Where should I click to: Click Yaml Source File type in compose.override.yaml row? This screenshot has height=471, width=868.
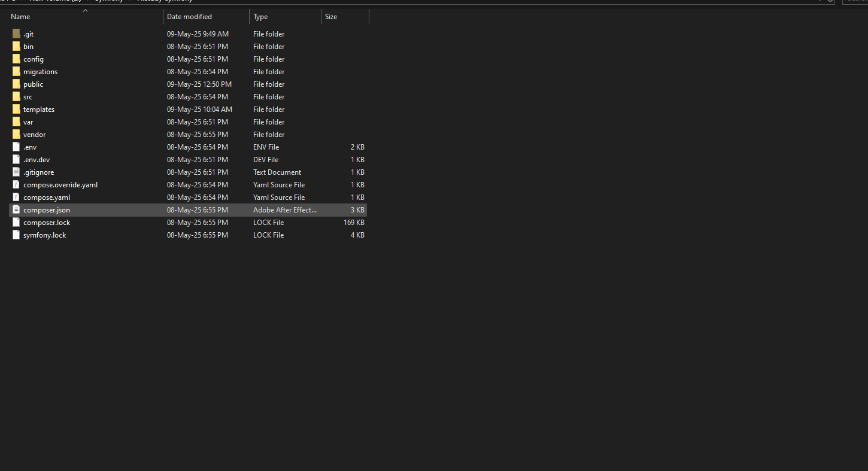(279, 185)
